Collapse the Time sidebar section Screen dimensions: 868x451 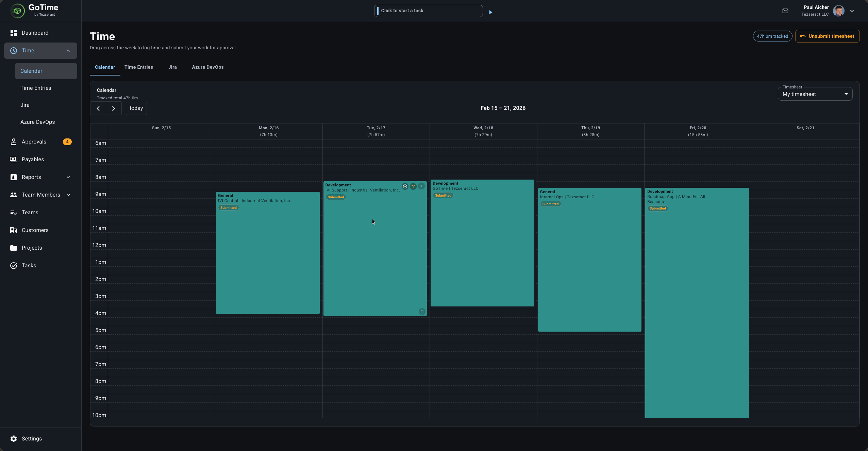point(68,51)
